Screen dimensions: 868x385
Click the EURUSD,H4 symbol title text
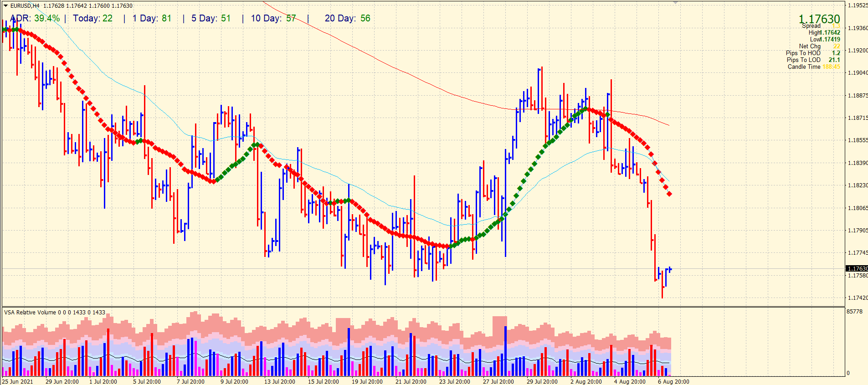25,6
